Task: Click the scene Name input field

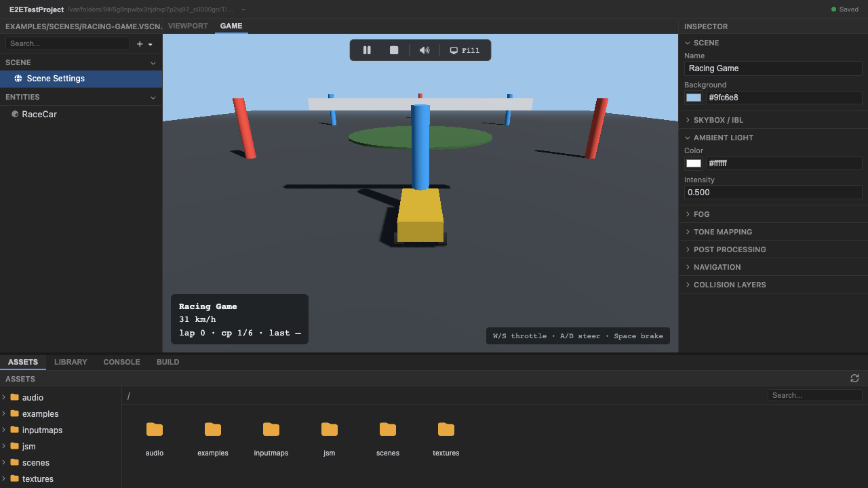Action: click(773, 68)
